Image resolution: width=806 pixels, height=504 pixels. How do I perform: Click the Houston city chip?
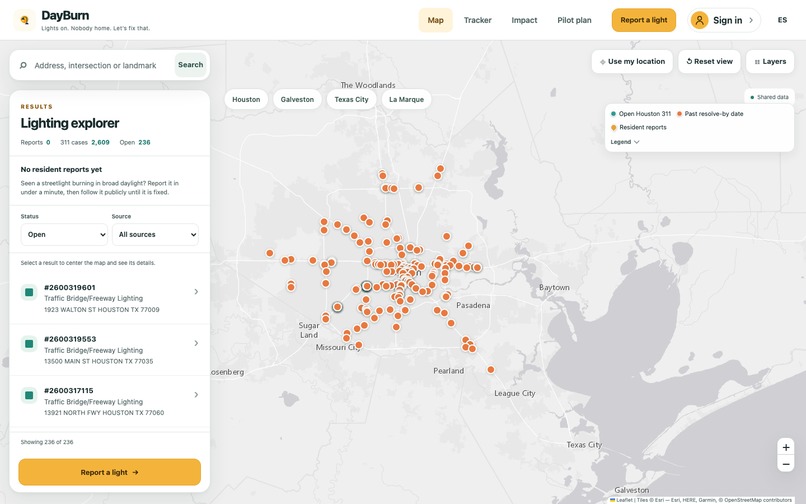246,100
